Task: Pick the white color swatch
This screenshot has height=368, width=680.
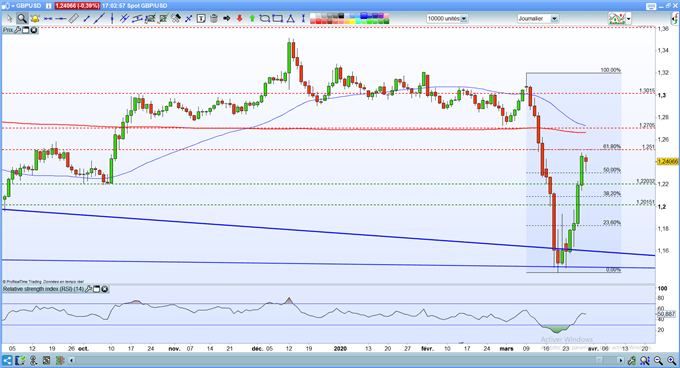Action: coord(313,16)
